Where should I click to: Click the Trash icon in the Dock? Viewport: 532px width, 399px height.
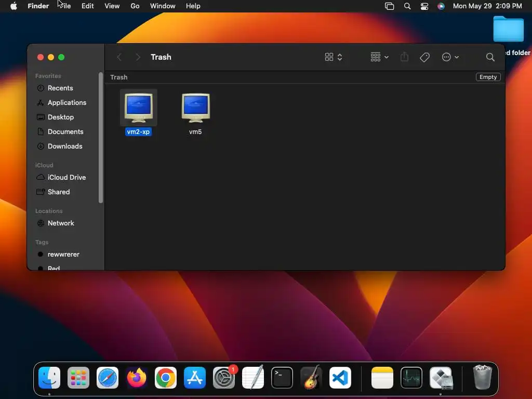pyautogui.click(x=482, y=378)
